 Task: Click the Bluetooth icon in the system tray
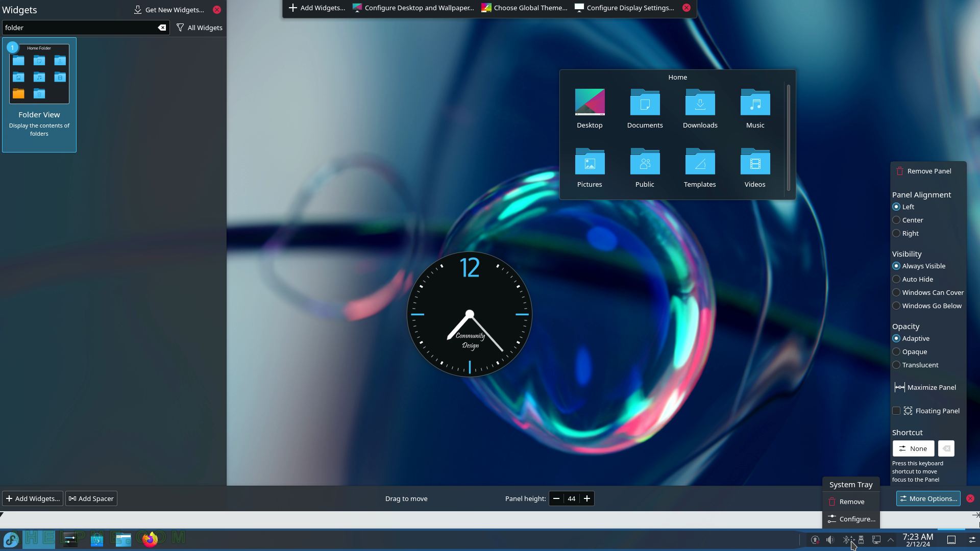tap(846, 540)
